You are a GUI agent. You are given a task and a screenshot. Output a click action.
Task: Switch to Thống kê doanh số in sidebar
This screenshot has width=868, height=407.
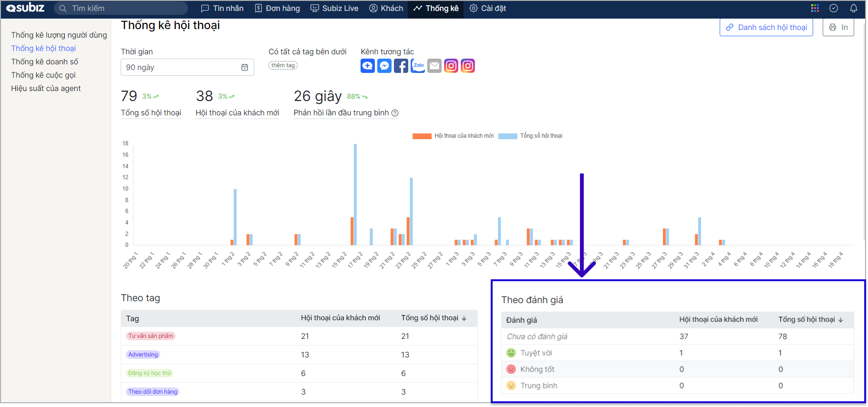[45, 61]
